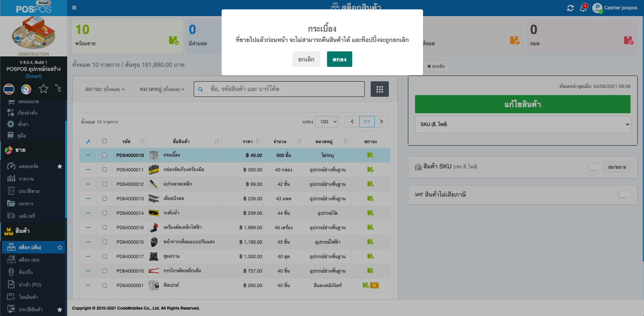644x316 pixels.
Task: Check the box for PD64000016
Action: pos(105,227)
